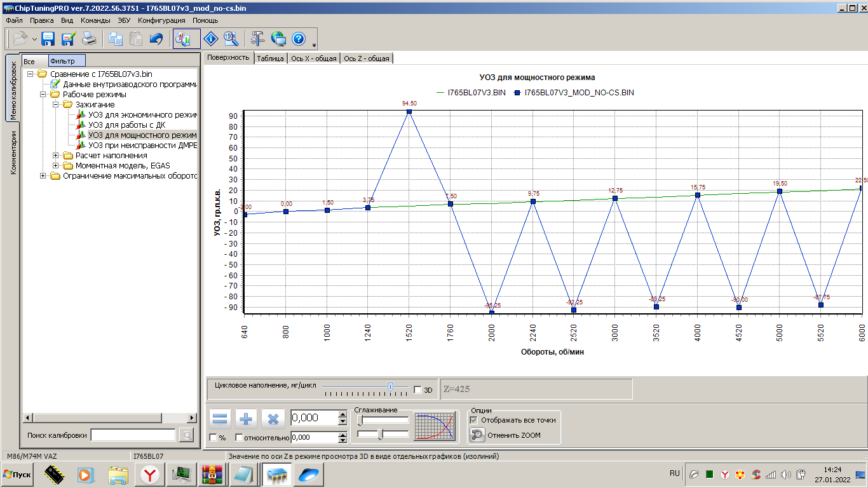Image resolution: width=868 pixels, height=488 pixels.
Task: Click the blue question mark Help icon
Action: click(299, 39)
